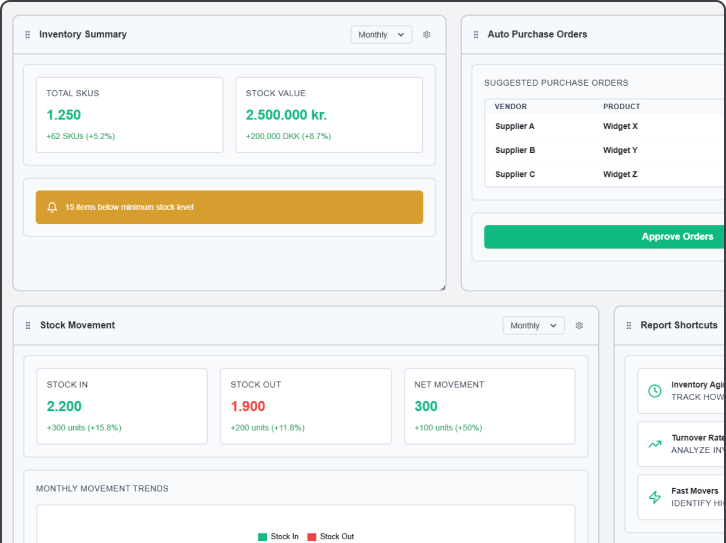Click the bell icon in low-stock alert
Viewport: 726px width, 543px height.
(52, 207)
